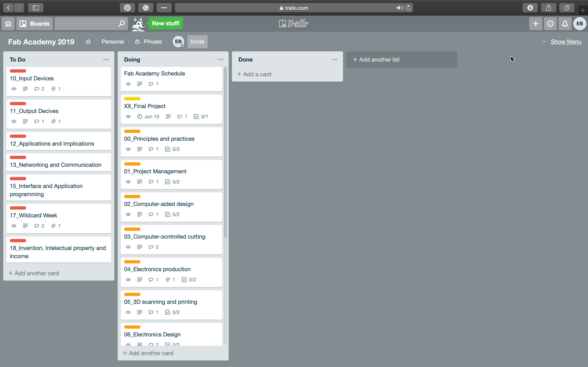The width and height of the screenshot is (588, 367).
Task: Click Add a card in Done list
Action: [x=254, y=74]
